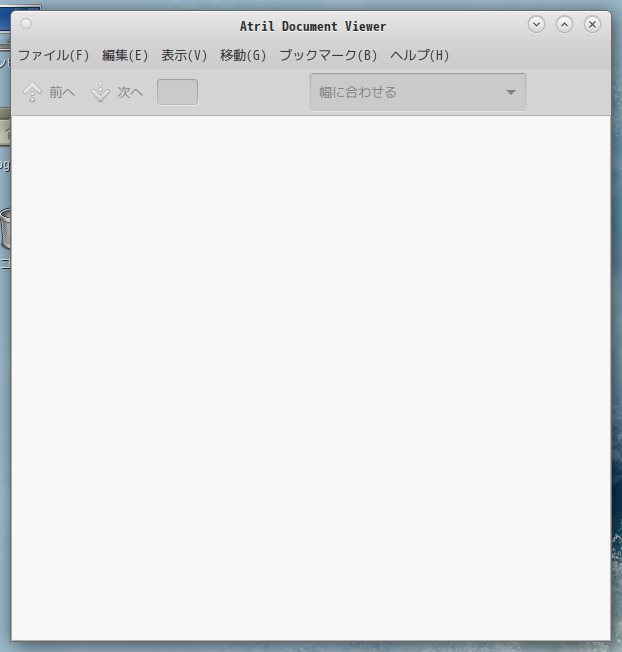Screen dimensions: 622x652
Task: Close the Atril Document Viewer window
Action: (x=592, y=25)
